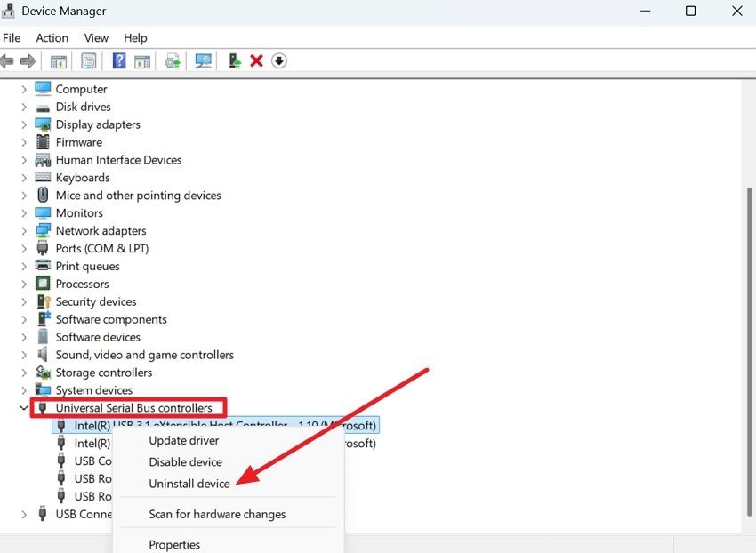
Task: Select highlighted Intel(R) USB 3.1 Host Controller
Action: tap(215, 425)
